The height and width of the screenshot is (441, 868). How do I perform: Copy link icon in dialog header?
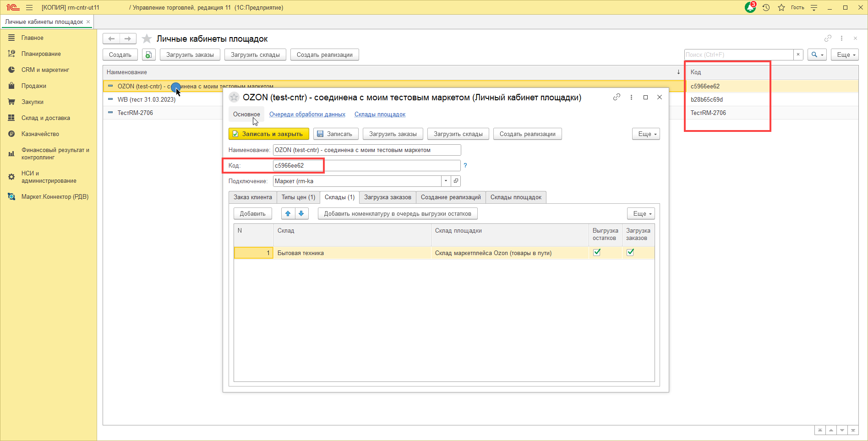coord(617,97)
